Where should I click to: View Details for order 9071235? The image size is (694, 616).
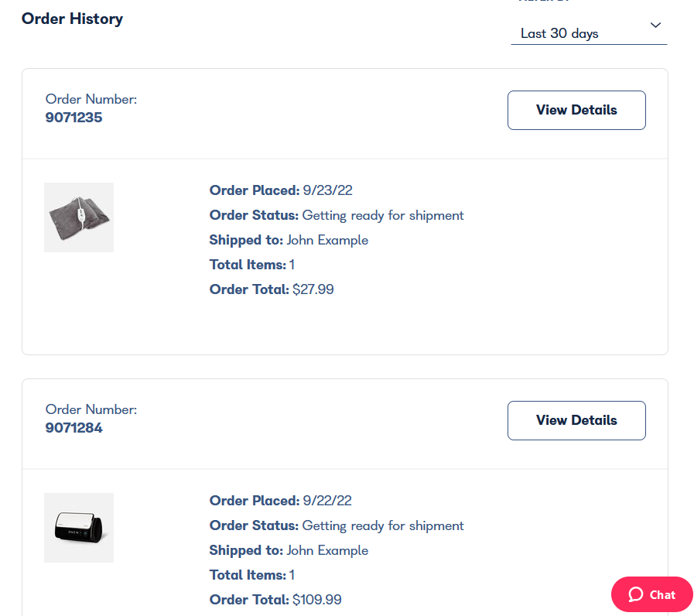[x=576, y=110]
